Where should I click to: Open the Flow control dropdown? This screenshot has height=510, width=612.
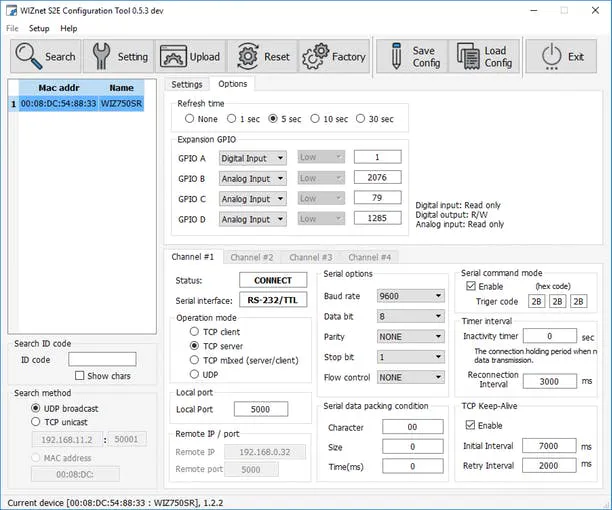coord(411,377)
